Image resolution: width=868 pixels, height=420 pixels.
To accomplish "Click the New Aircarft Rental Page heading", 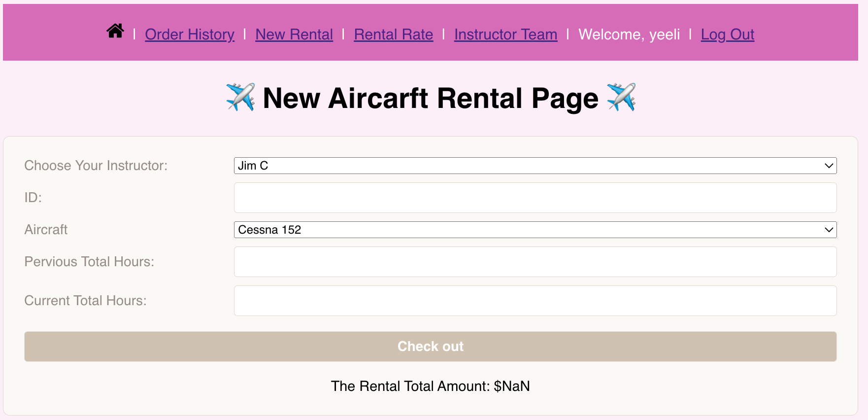I will pos(431,98).
